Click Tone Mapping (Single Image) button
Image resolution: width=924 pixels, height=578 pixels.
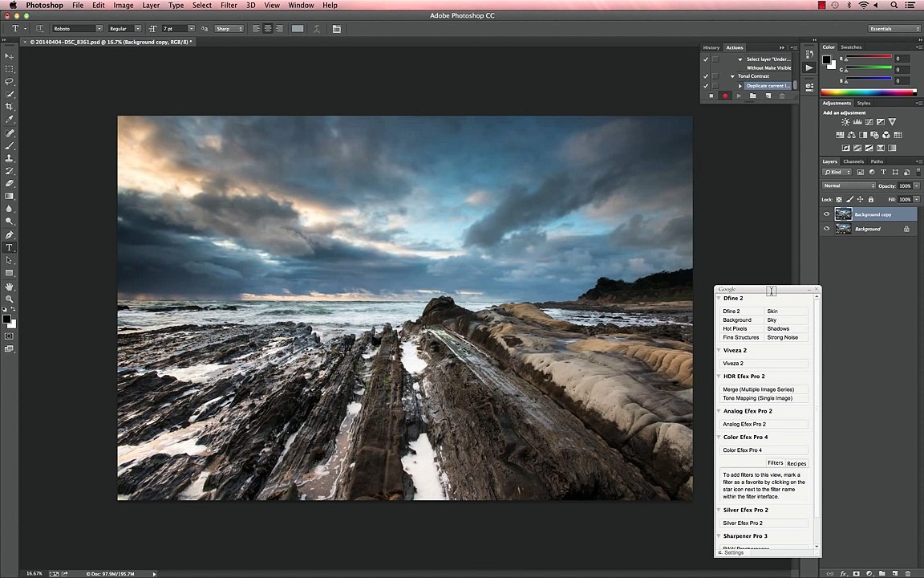(757, 398)
